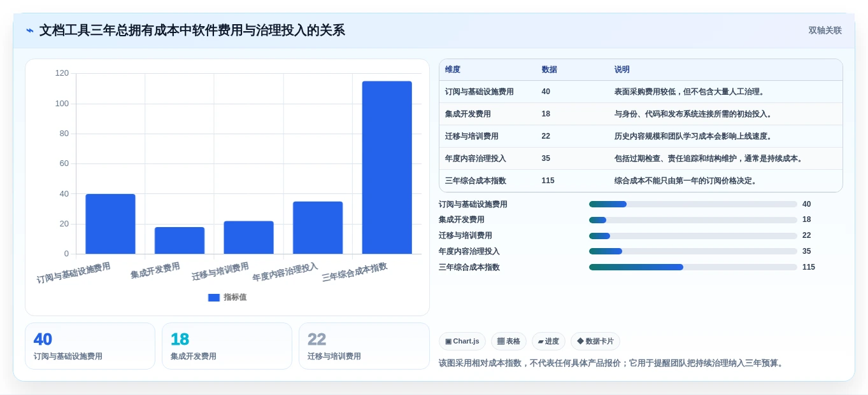Screen dimensions: 868x395
Task: Click the 集成开发费用 bar in chart
Action: coord(180,240)
